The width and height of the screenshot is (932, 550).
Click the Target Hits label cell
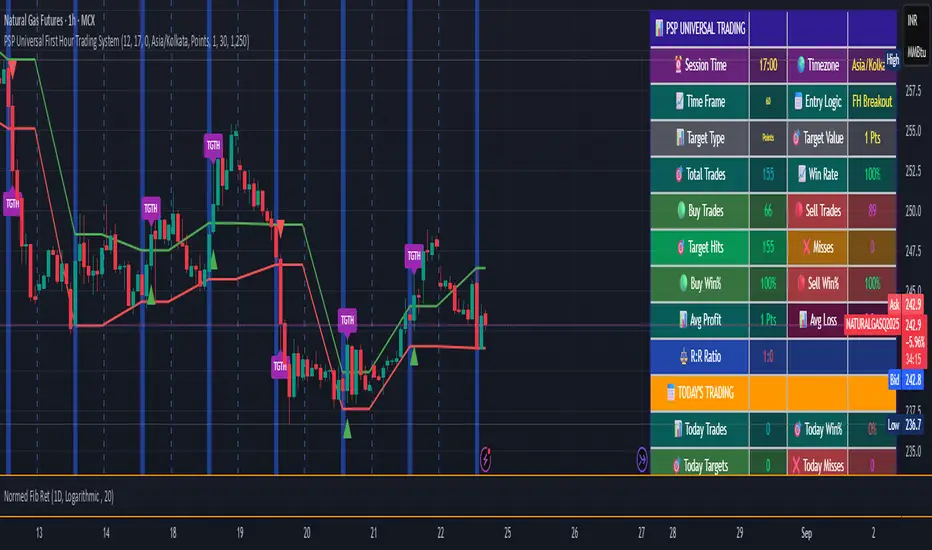click(x=700, y=247)
